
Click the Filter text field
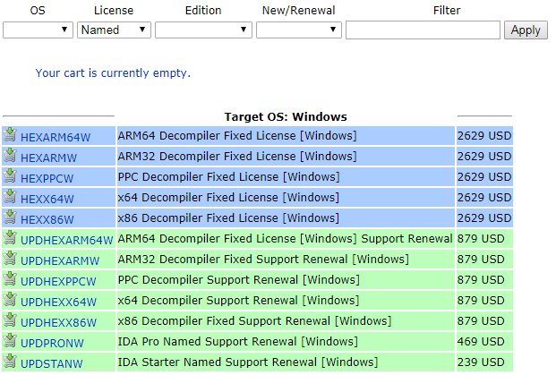(423, 30)
